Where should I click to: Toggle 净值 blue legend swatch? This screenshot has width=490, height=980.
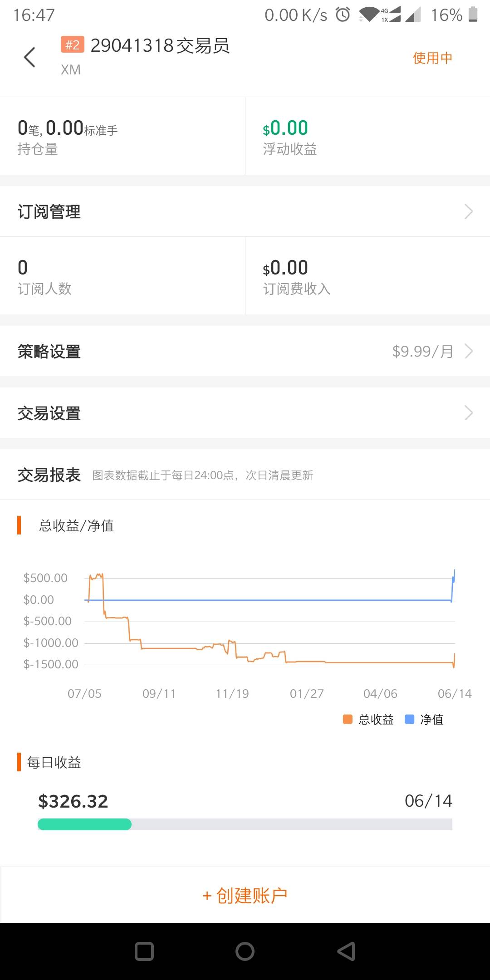pos(409,719)
